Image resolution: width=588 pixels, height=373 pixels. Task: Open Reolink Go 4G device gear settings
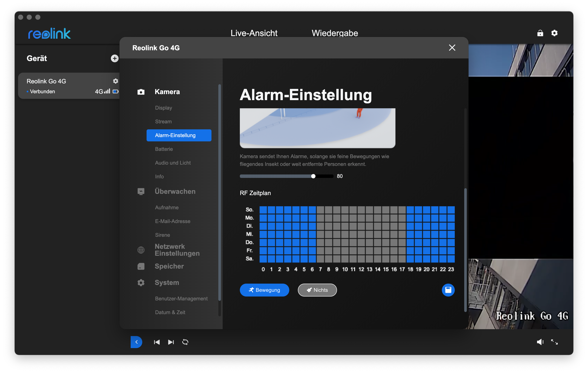[115, 81]
